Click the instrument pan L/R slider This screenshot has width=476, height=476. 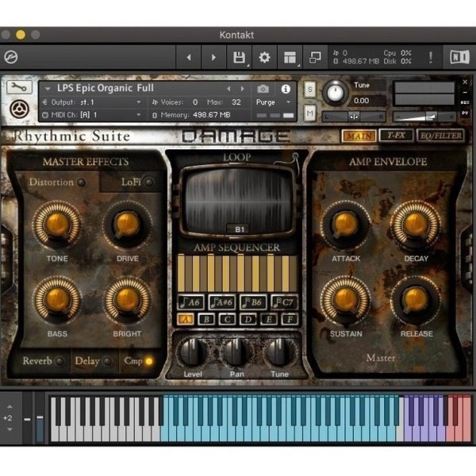tap(354, 117)
